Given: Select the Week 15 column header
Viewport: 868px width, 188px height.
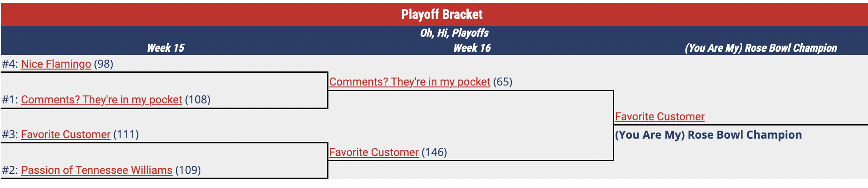Looking at the screenshot, I should [165, 48].
